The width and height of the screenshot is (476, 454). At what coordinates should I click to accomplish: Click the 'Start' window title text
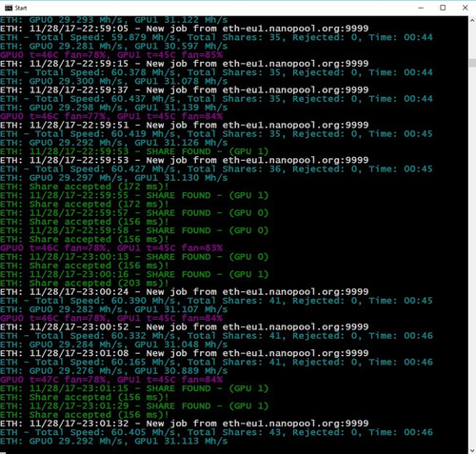pos(21,8)
